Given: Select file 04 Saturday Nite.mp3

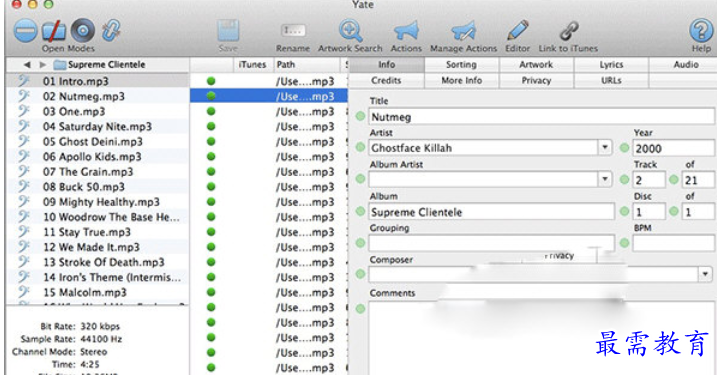Looking at the screenshot, I should pyautogui.click(x=97, y=126).
